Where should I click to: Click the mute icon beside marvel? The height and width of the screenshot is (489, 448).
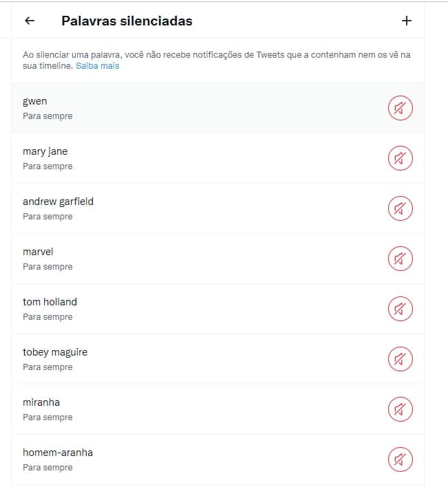(x=401, y=259)
